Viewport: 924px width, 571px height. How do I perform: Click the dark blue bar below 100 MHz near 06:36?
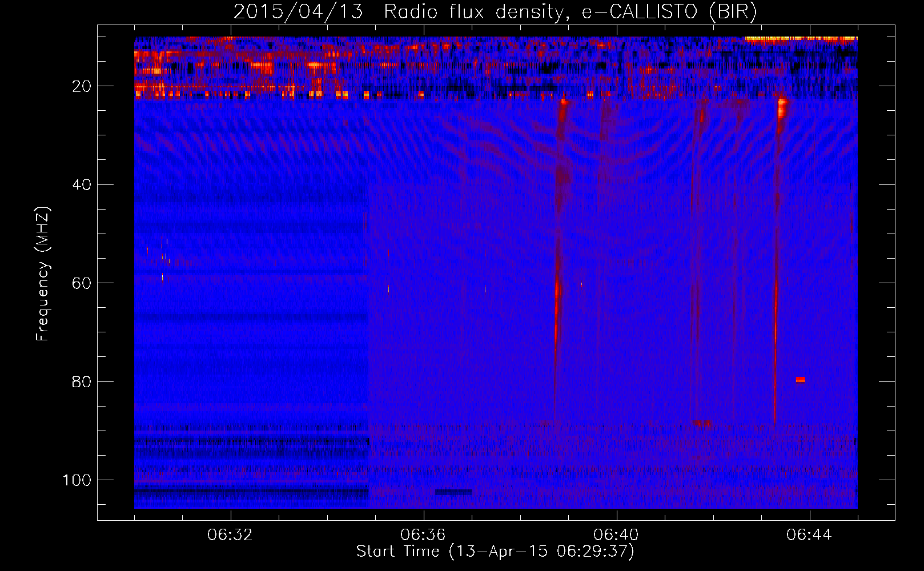tap(453, 492)
